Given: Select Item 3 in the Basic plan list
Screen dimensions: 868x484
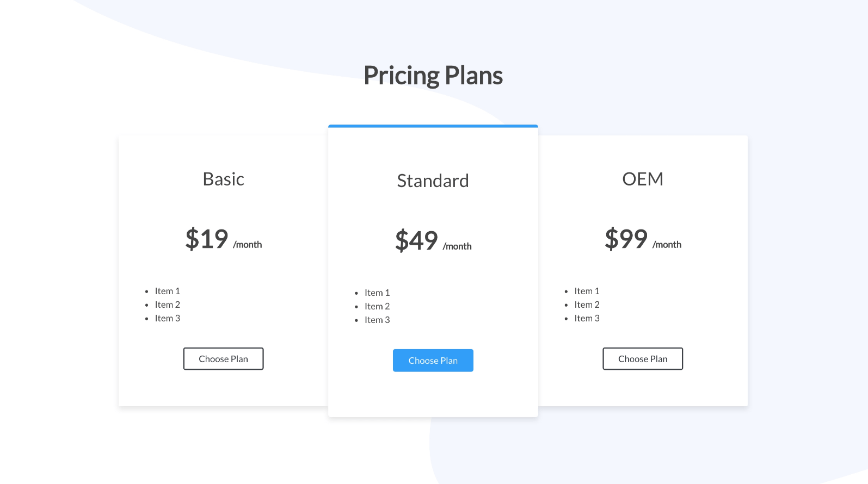Looking at the screenshot, I should 167,318.
